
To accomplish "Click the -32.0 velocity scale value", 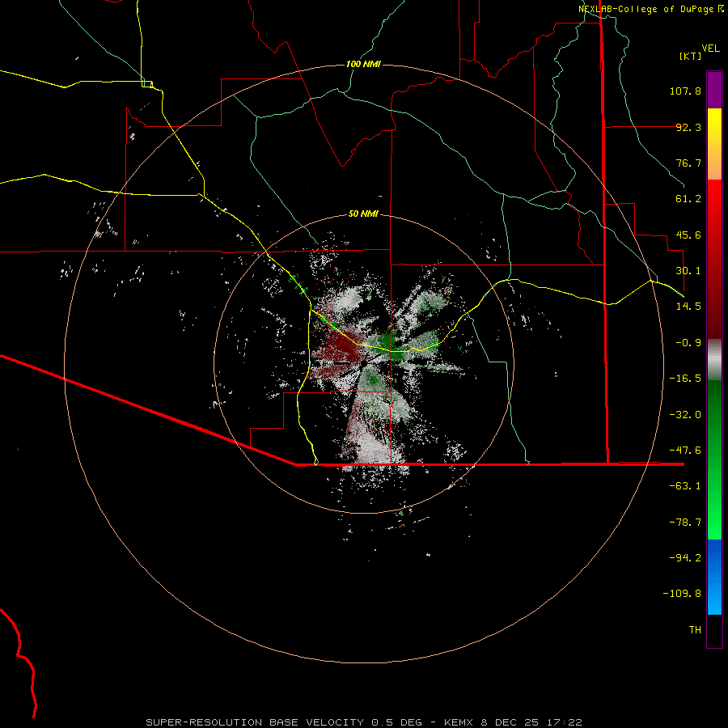I will (685, 415).
